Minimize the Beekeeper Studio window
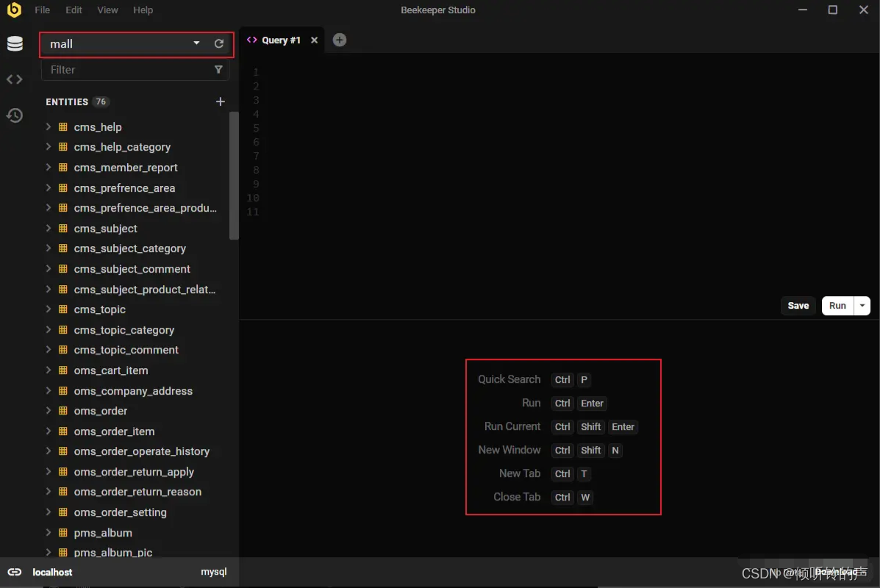880x588 pixels. point(803,10)
